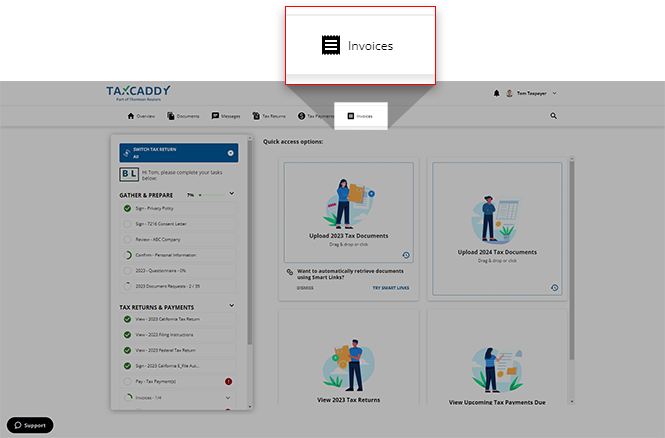Switch to the Messages tab

pos(226,116)
